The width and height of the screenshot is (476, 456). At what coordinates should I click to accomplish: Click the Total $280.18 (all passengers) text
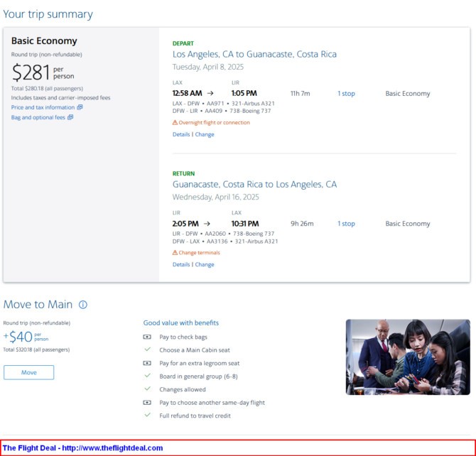point(47,89)
